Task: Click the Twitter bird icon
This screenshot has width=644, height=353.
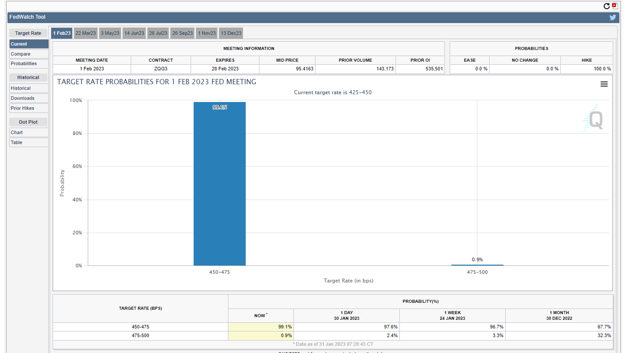Action: (612, 17)
